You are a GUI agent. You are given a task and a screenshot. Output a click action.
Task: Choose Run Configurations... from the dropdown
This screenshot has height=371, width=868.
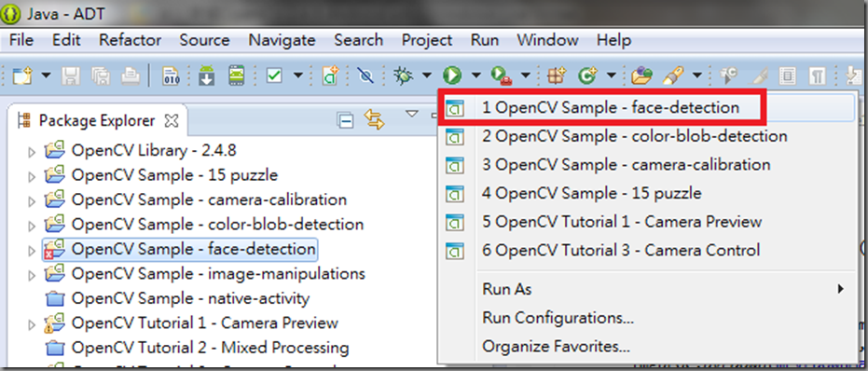647,318
